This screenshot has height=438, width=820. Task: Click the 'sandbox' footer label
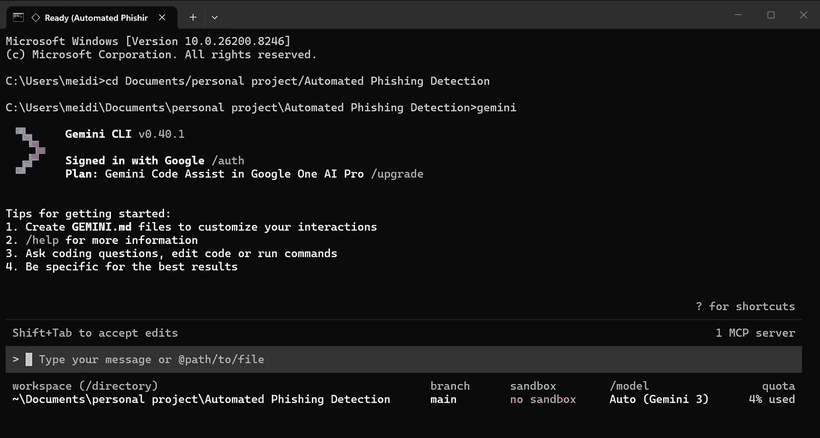click(533, 386)
